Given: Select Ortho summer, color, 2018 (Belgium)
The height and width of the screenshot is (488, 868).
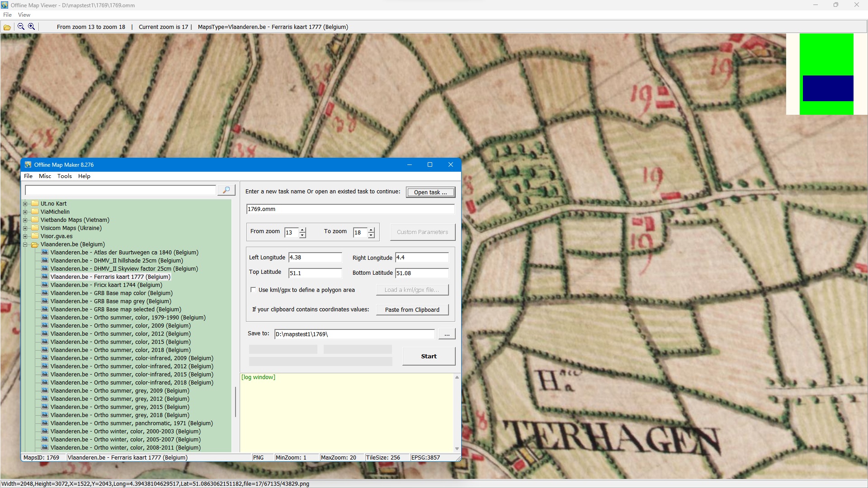Looking at the screenshot, I should point(121,350).
